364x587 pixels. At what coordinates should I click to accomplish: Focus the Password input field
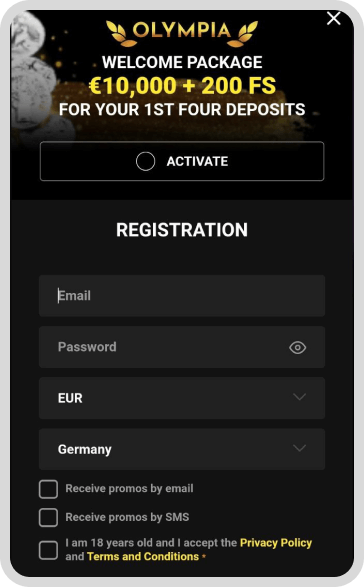click(x=182, y=347)
